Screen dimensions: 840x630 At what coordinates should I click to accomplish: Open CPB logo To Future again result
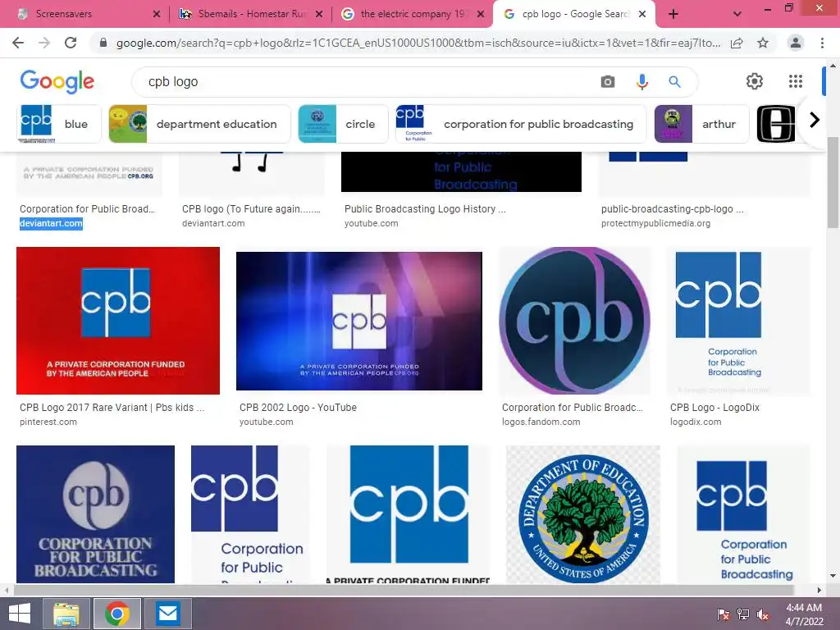tap(251, 209)
